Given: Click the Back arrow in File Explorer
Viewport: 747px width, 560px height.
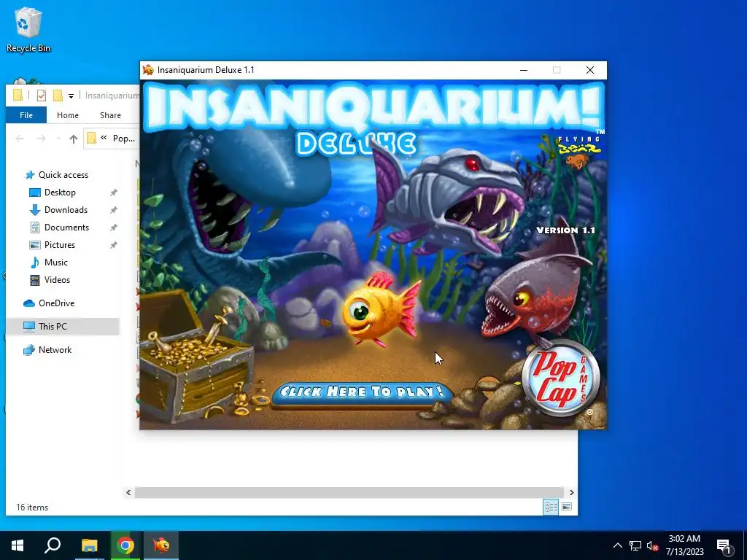Looking at the screenshot, I should tap(20, 139).
